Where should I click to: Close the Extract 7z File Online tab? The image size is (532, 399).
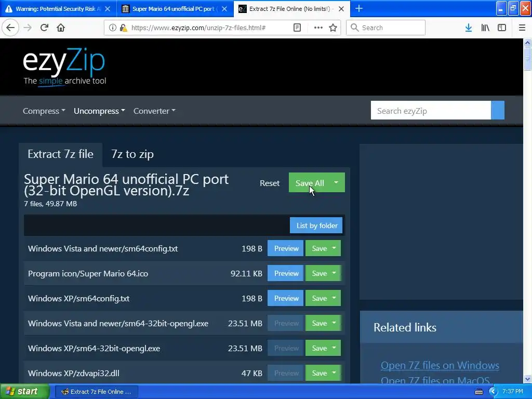[x=341, y=9]
